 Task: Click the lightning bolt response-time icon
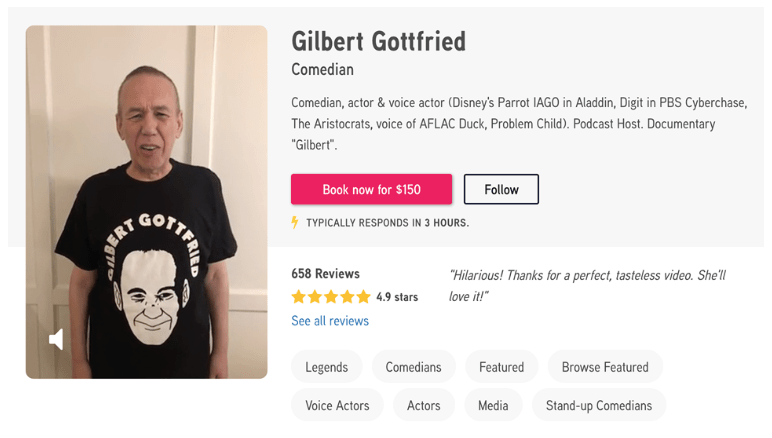click(295, 222)
